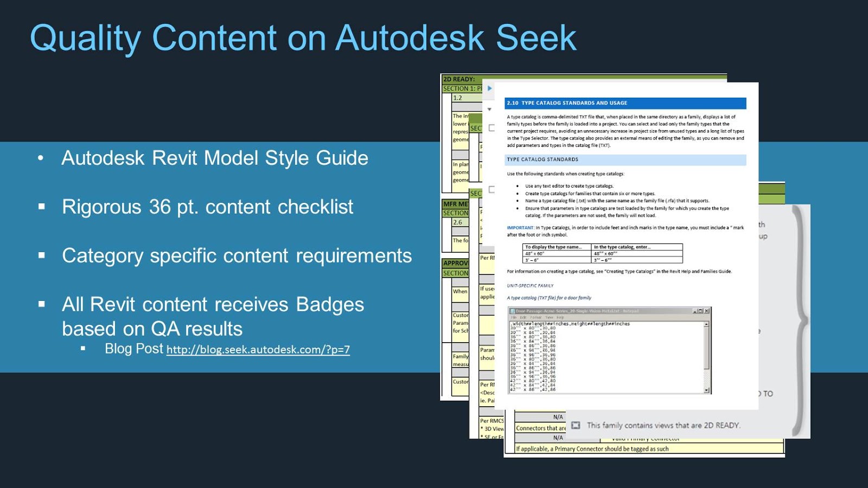Open the File menu in Notepad
Image resolution: width=868 pixels, height=488 pixels.
tap(514, 317)
